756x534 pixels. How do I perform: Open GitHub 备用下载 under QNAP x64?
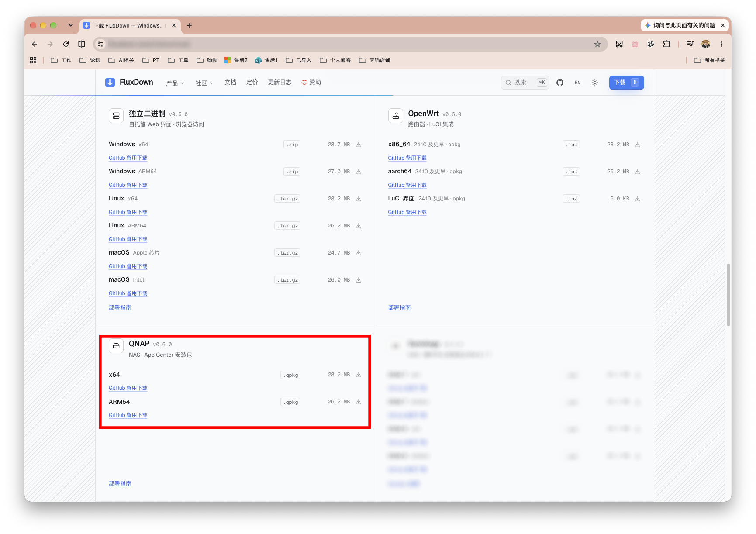pos(128,388)
